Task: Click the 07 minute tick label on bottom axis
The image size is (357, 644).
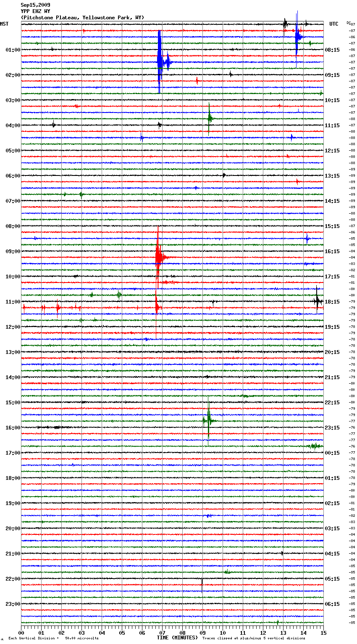Action: (x=162, y=633)
